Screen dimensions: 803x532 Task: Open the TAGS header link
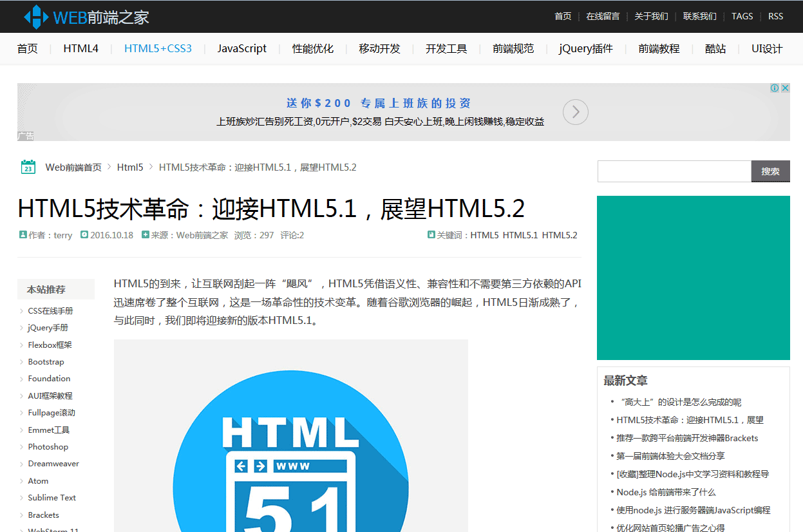click(x=742, y=16)
